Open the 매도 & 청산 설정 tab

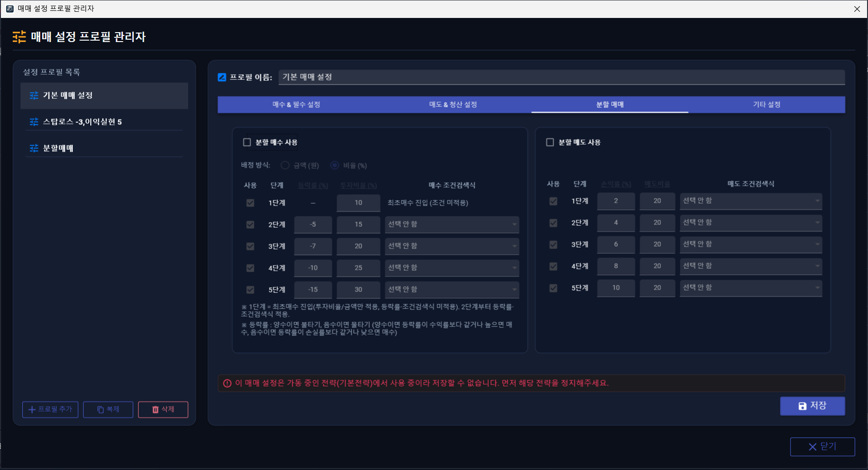[x=453, y=104]
